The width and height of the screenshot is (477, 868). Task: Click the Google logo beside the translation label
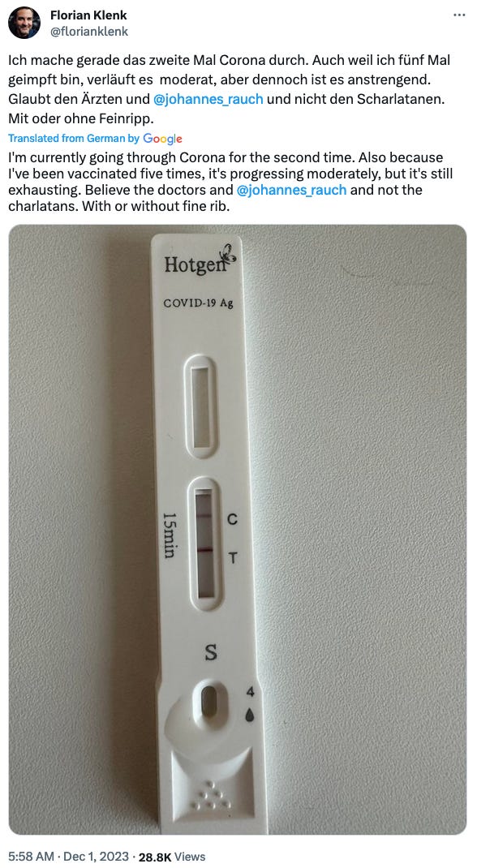pos(163,139)
